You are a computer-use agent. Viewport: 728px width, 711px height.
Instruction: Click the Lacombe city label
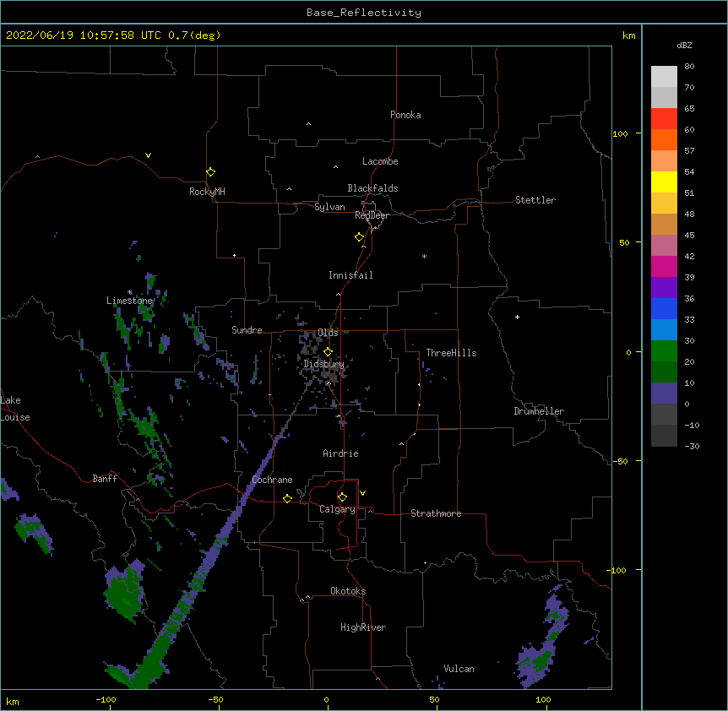pyautogui.click(x=380, y=161)
